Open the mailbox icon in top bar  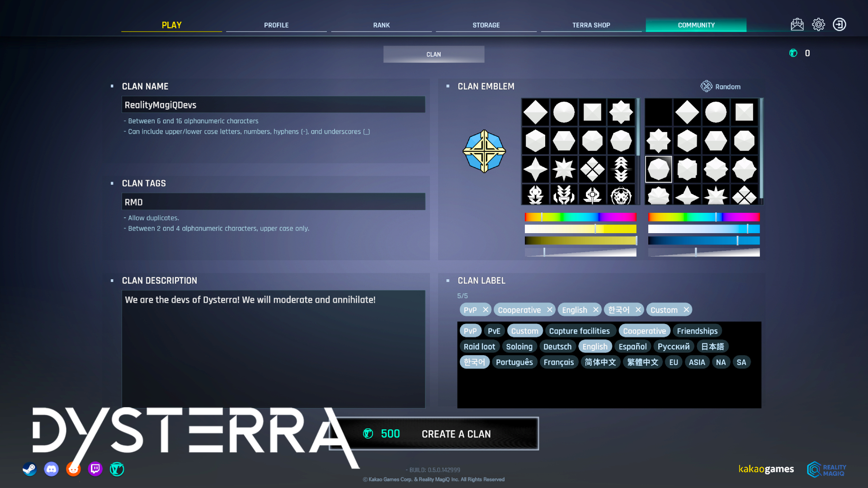pos(797,24)
